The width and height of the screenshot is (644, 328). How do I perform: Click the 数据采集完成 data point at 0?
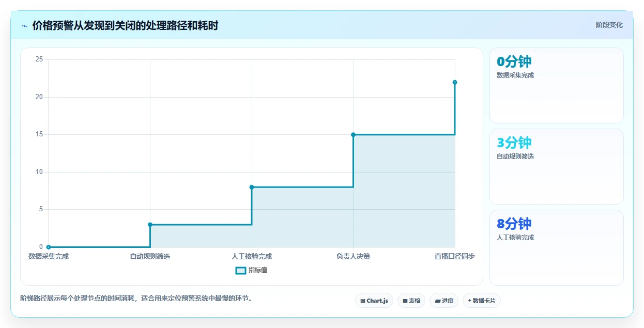49,247
